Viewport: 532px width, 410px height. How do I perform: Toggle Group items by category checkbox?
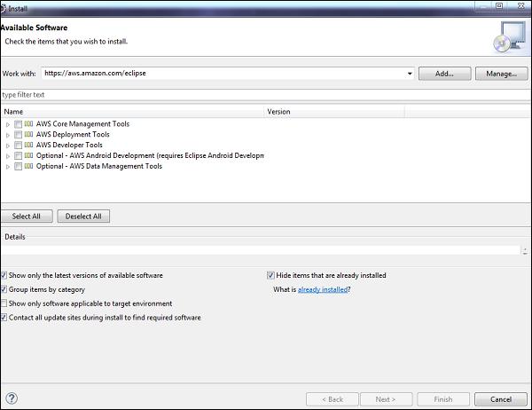4,289
